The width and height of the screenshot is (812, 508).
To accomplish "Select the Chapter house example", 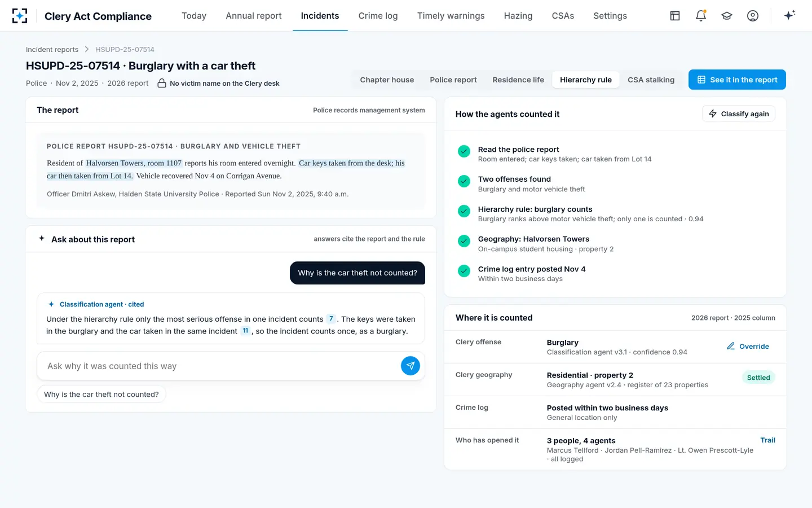I will click(x=387, y=80).
